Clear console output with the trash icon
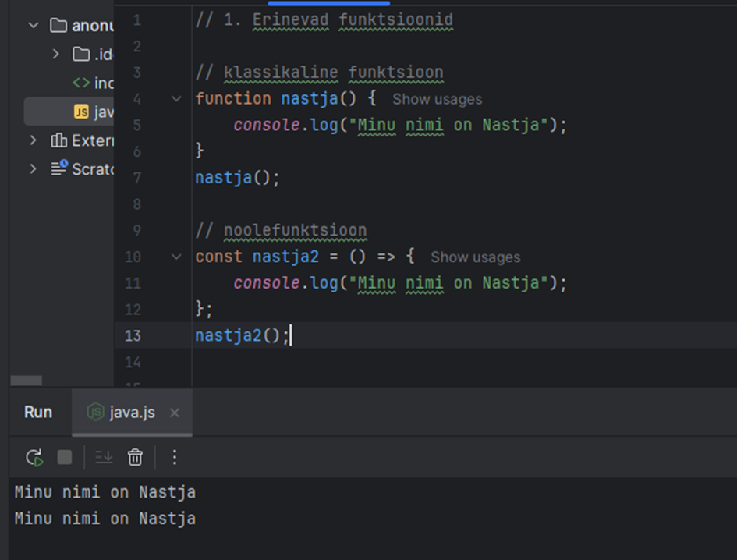Viewport: 737px width, 560px height. coord(136,458)
